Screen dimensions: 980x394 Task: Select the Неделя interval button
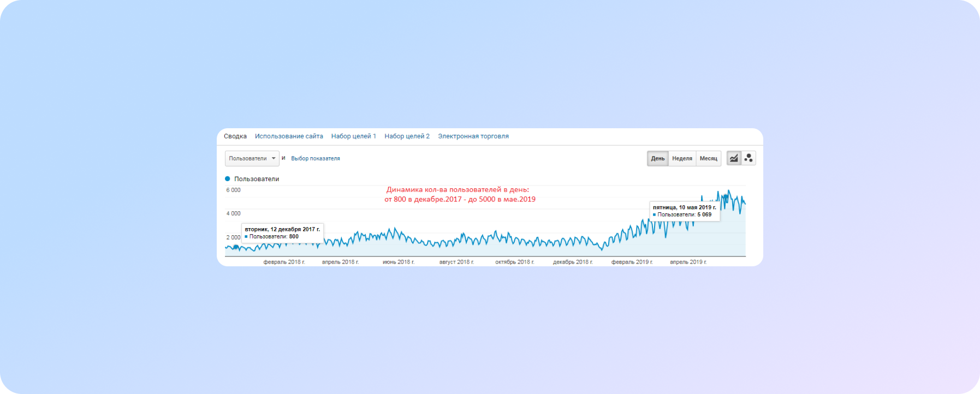[x=682, y=158]
